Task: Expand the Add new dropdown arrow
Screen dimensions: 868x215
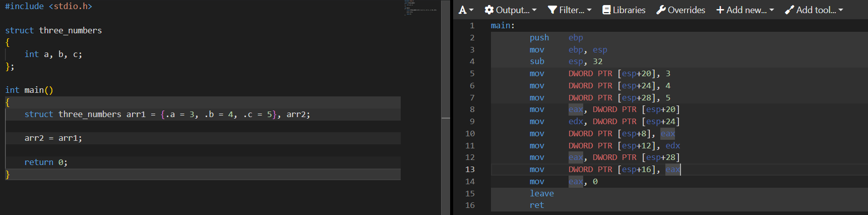Action: [772, 10]
